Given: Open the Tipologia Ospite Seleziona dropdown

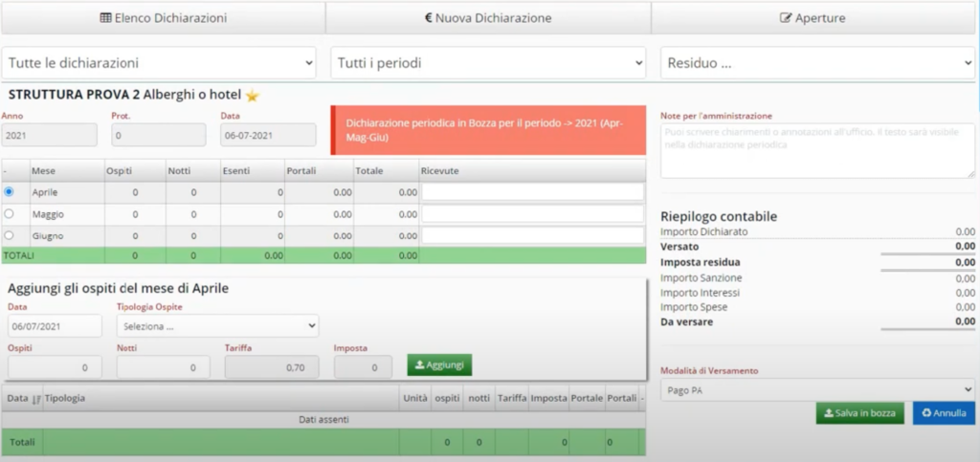Looking at the screenshot, I should [217, 326].
